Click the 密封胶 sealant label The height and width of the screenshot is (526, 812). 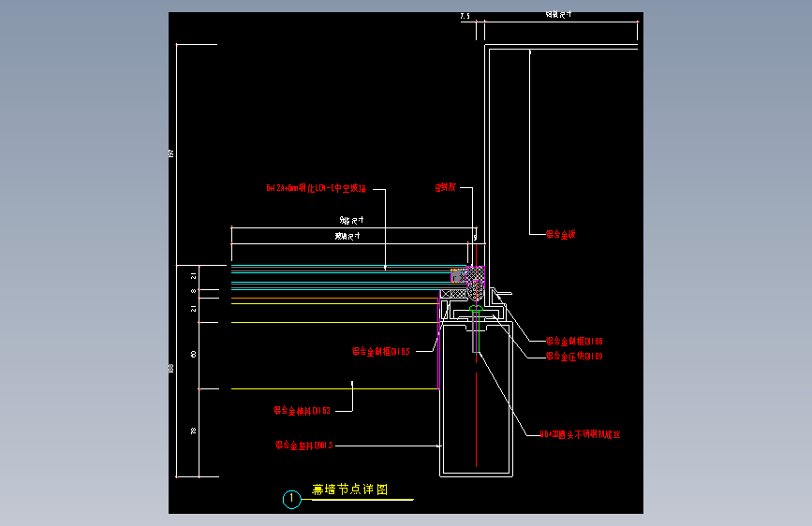(446, 187)
